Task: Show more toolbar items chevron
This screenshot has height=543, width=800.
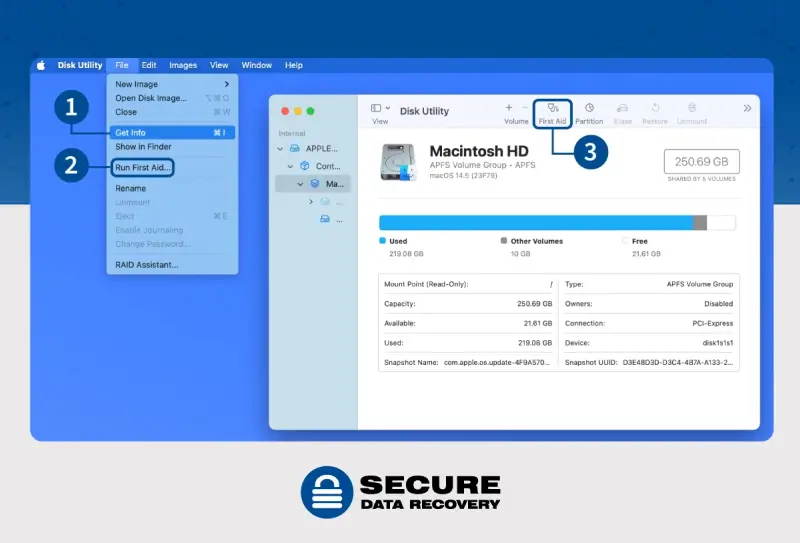Action: coord(747,108)
